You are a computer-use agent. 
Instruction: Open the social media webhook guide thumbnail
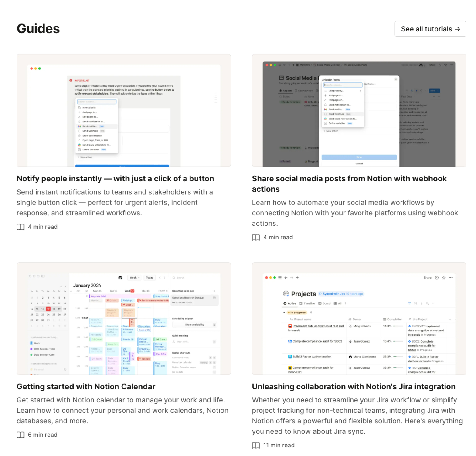pos(359,110)
